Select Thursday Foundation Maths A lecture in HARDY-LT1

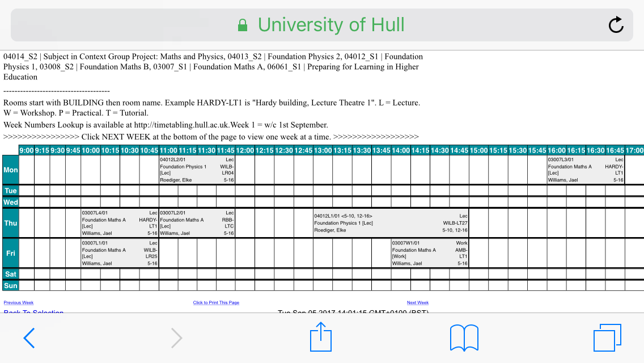[120, 223]
